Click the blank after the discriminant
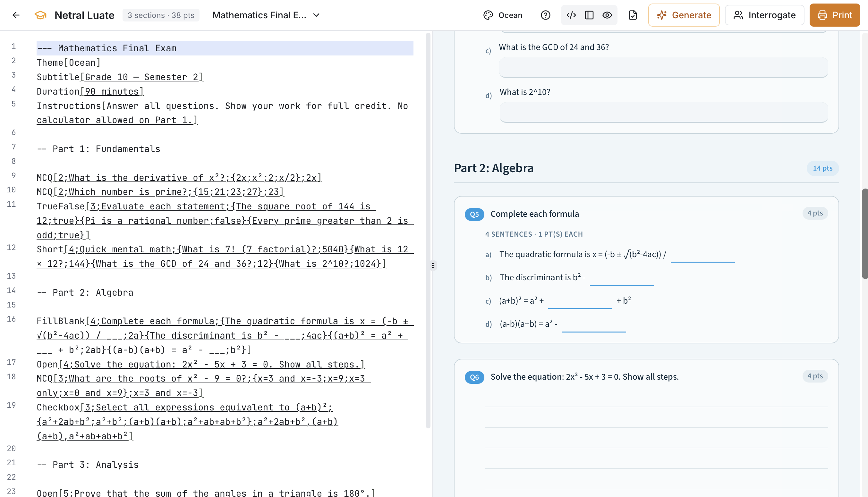The height and width of the screenshot is (497, 868). (621, 279)
